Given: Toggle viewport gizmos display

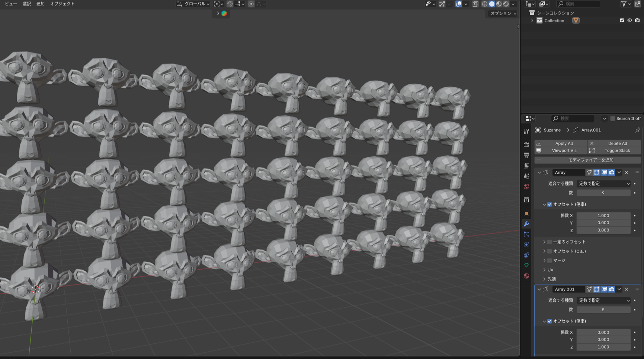Looking at the screenshot, I should pyautogui.click(x=442, y=4).
